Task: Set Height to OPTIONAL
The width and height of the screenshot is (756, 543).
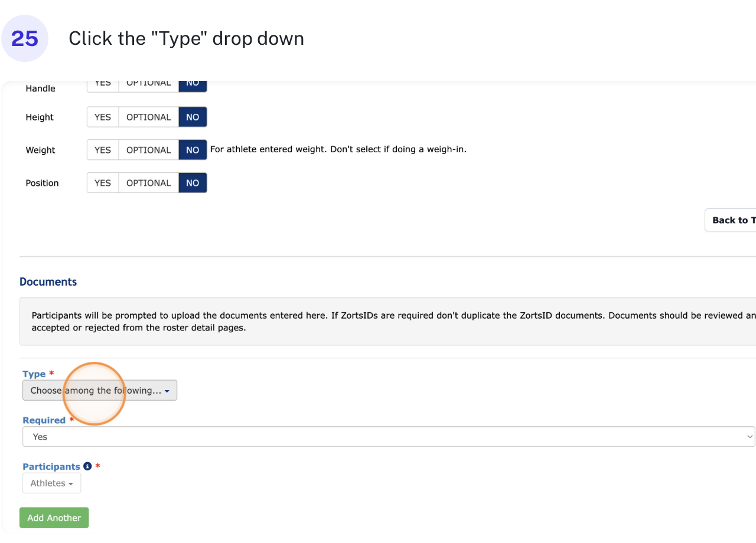Action: 148,117
